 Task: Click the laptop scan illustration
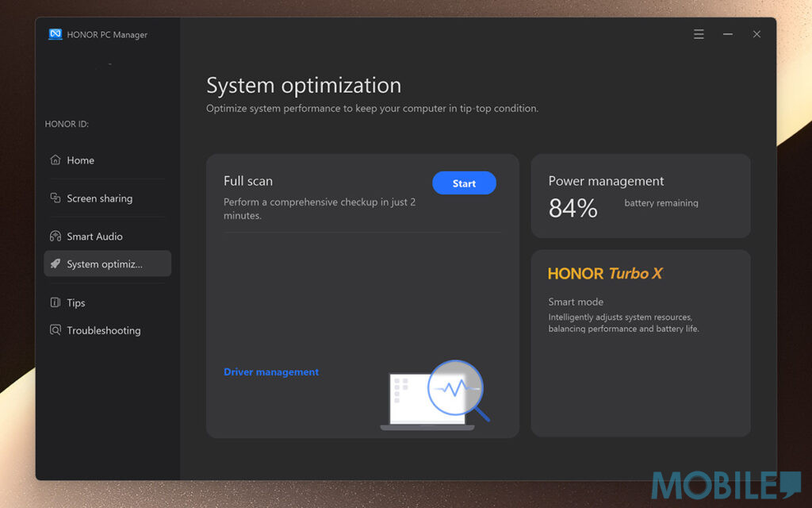click(435, 395)
